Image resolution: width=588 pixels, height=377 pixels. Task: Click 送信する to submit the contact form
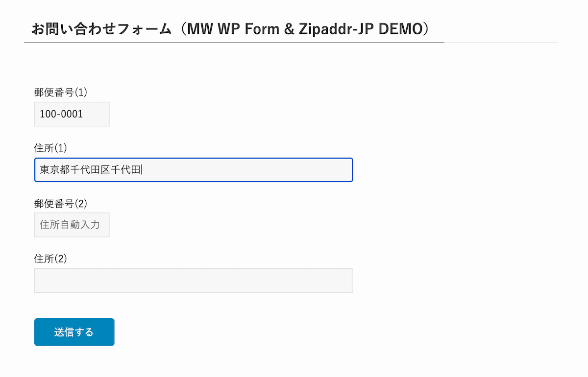73,331
